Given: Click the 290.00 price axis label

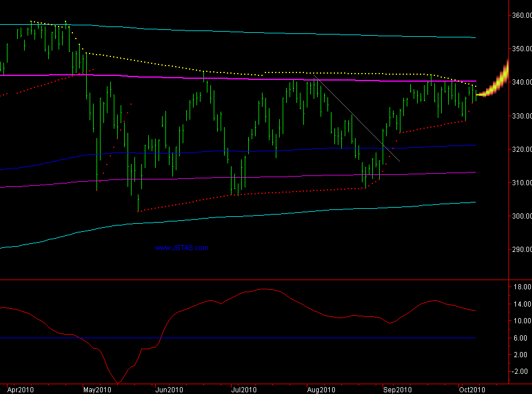Looking at the screenshot, I should click(x=521, y=250).
